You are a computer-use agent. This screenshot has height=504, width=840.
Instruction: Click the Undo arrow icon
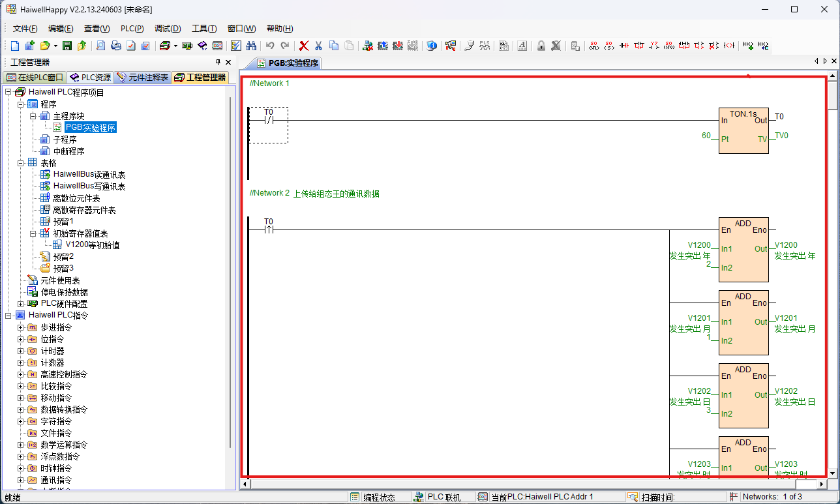(x=269, y=46)
